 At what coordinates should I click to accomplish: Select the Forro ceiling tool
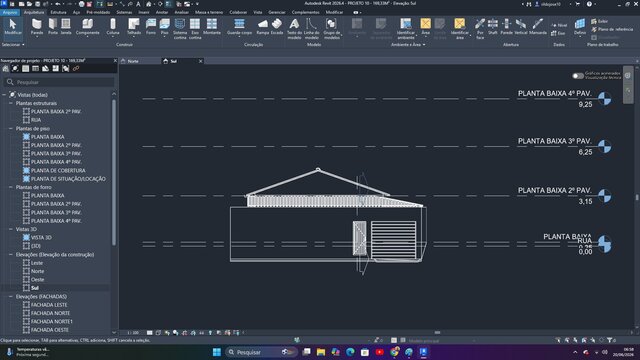(x=151, y=27)
